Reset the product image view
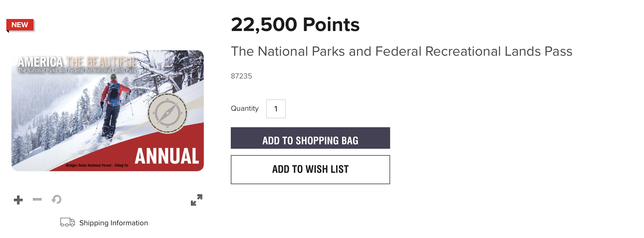The image size is (644, 238). (x=56, y=199)
